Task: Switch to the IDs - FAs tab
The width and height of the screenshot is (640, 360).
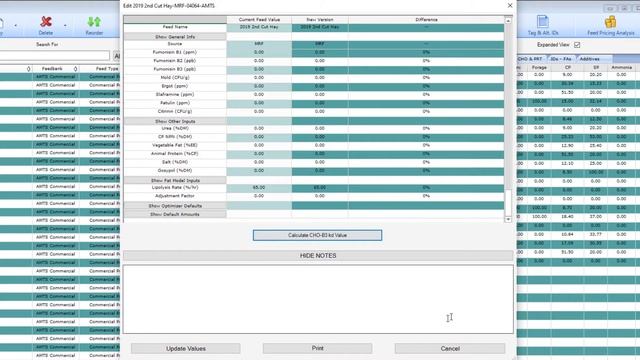Action: (x=561, y=59)
